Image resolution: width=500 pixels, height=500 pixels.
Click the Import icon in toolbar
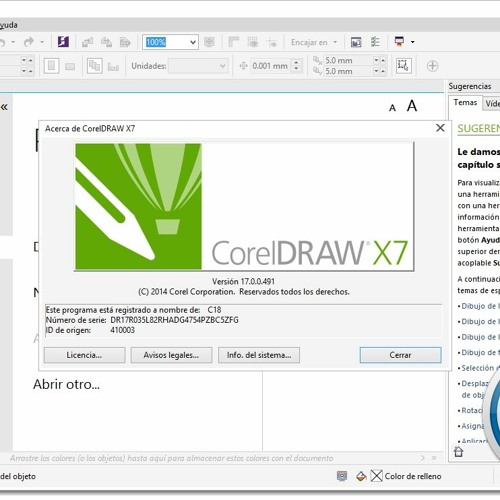click(x=88, y=42)
